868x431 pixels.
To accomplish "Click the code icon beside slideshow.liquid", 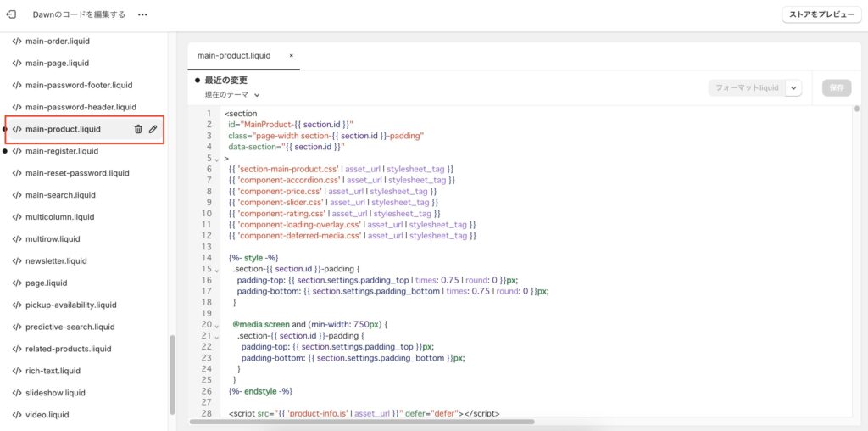I will click(17, 393).
